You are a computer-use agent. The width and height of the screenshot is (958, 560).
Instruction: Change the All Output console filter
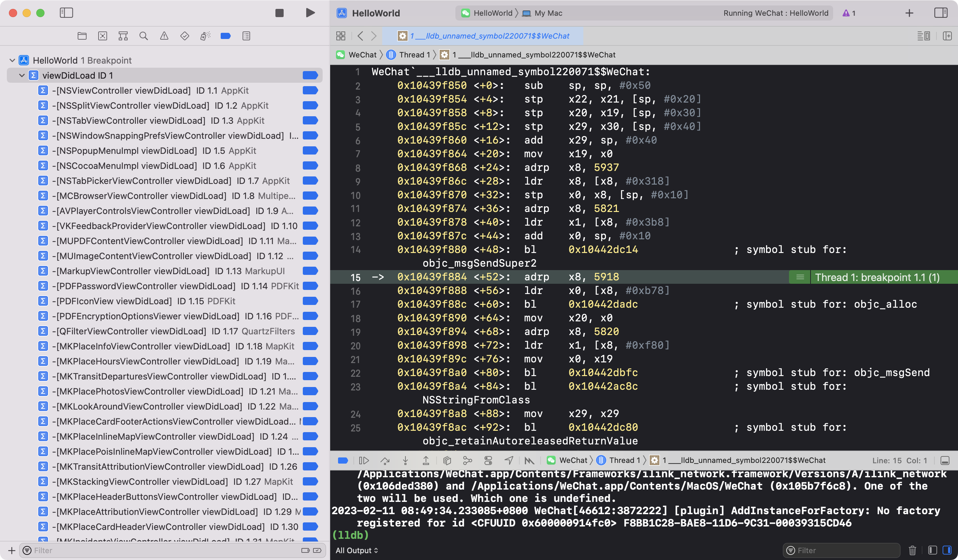pyautogui.click(x=357, y=550)
